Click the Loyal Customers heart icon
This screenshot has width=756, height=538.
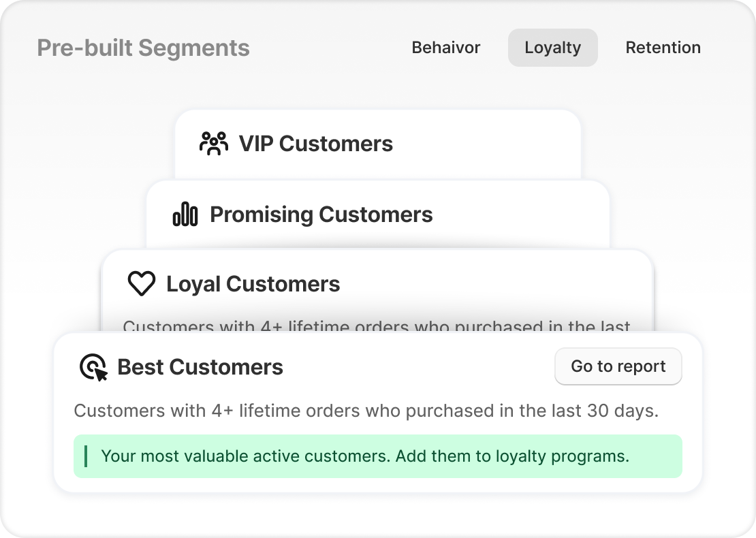pyautogui.click(x=142, y=284)
